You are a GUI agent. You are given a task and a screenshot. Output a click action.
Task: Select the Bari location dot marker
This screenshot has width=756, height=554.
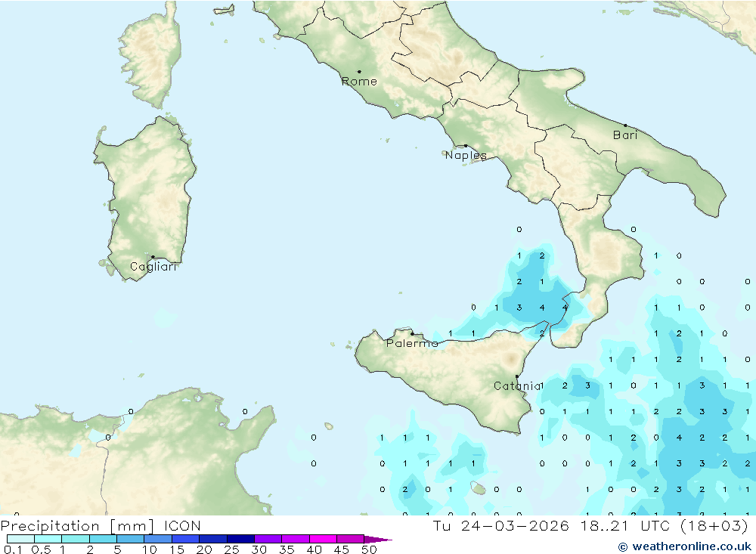pos(625,125)
